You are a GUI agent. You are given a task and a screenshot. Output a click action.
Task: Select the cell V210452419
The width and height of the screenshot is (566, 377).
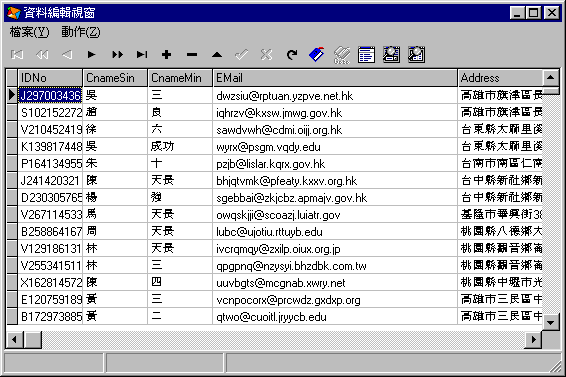[50, 130]
